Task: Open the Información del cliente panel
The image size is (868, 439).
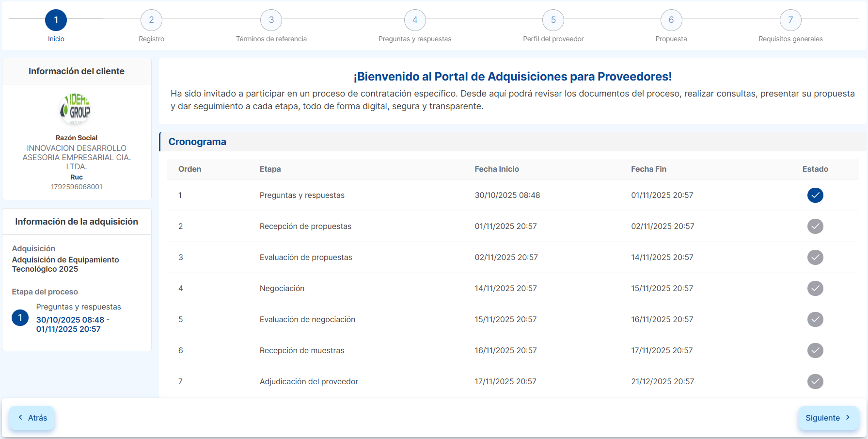Action: [77, 71]
